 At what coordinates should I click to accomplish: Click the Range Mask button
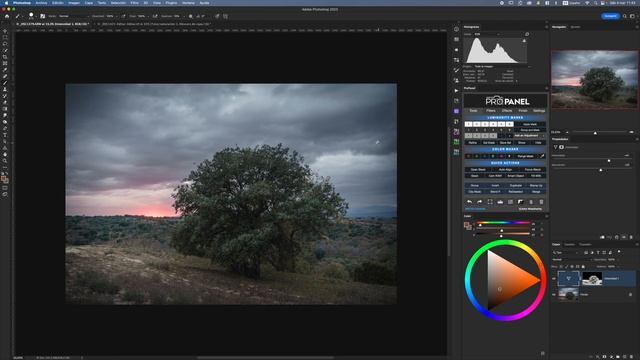[526, 156]
